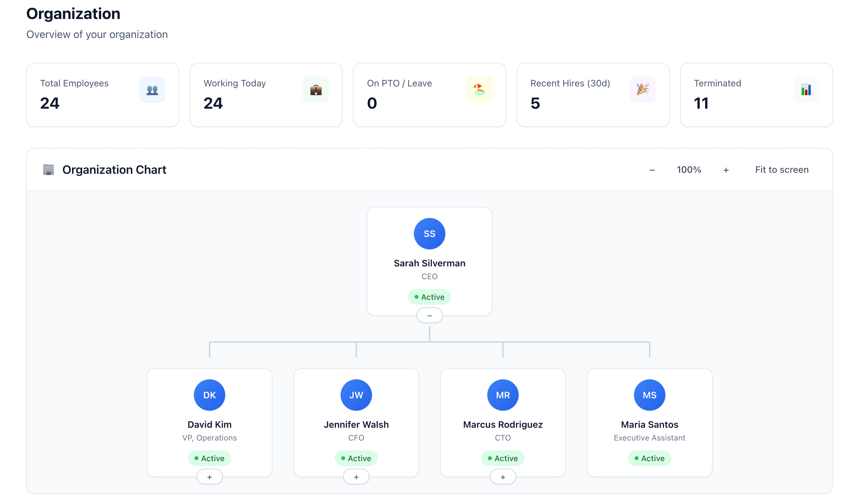856x504 pixels.
Task: Click Fit to screen button
Action: pyautogui.click(x=781, y=170)
